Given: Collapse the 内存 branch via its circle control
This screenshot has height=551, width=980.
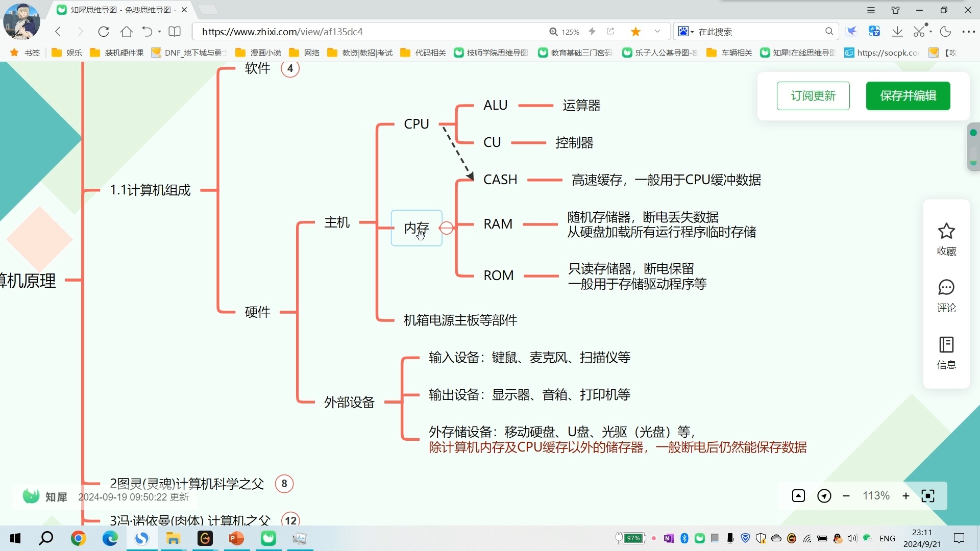Looking at the screenshot, I should [x=446, y=228].
